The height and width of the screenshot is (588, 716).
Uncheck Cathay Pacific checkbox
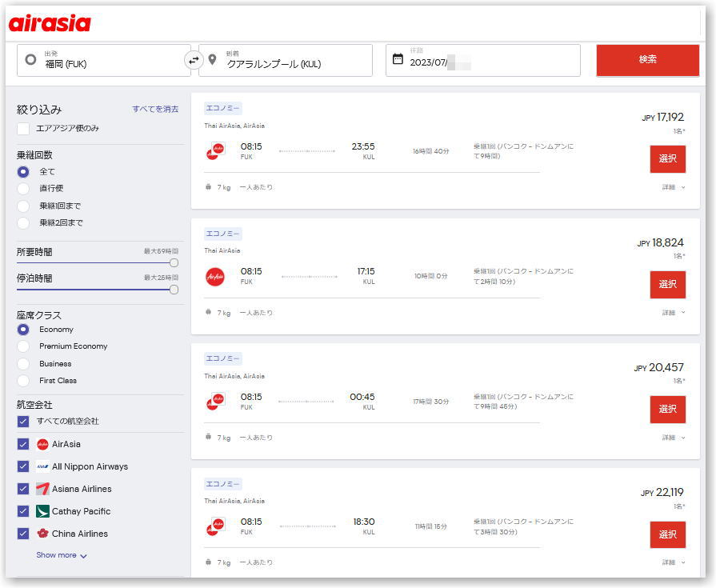(23, 511)
